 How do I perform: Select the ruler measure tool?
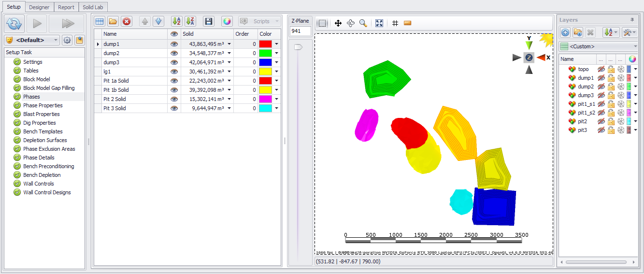point(407,23)
